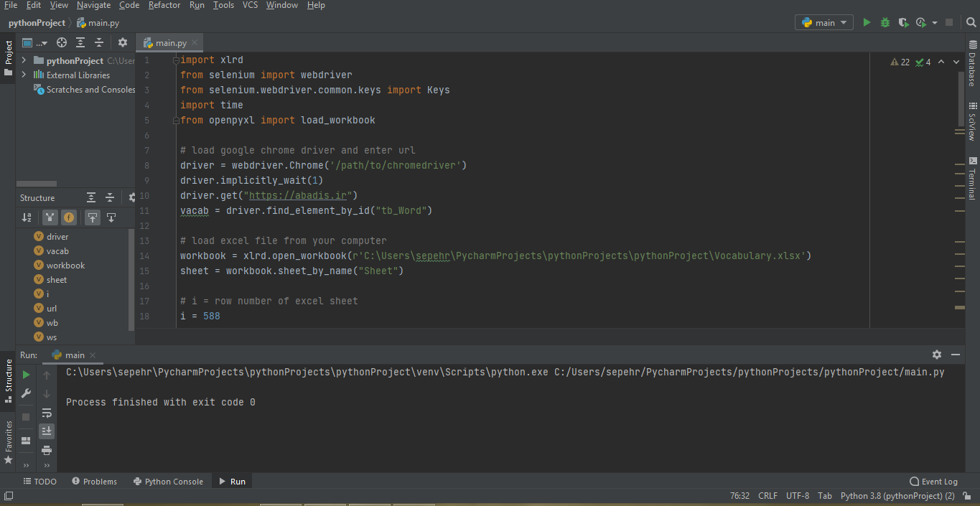
Task: Expand the pythonProject tree node
Action: 24,60
